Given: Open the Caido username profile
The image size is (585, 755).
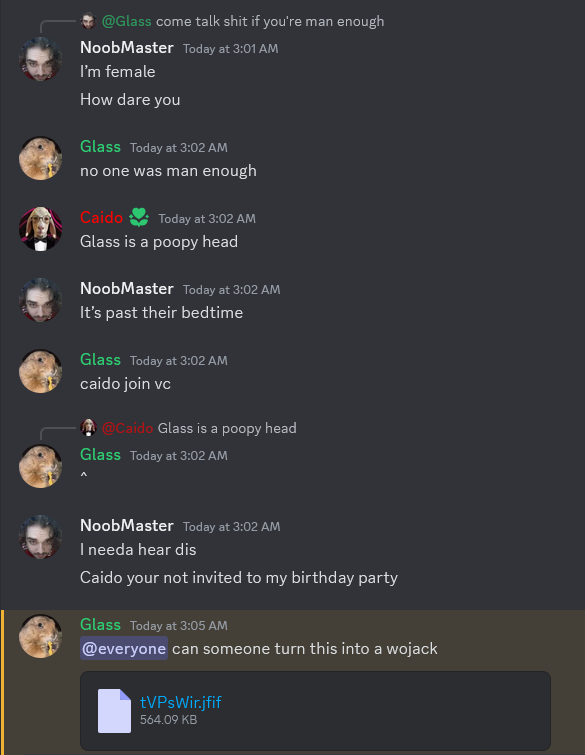Looking at the screenshot, I should 102,218.
